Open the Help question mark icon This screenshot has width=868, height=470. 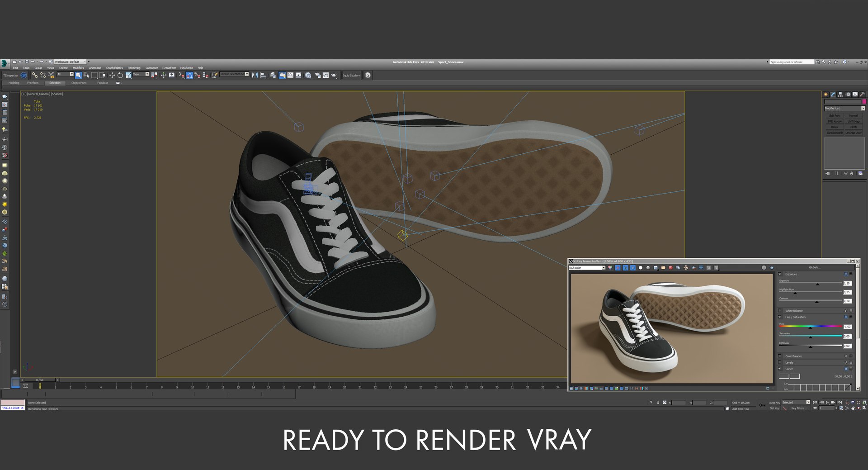pos(844,62)
